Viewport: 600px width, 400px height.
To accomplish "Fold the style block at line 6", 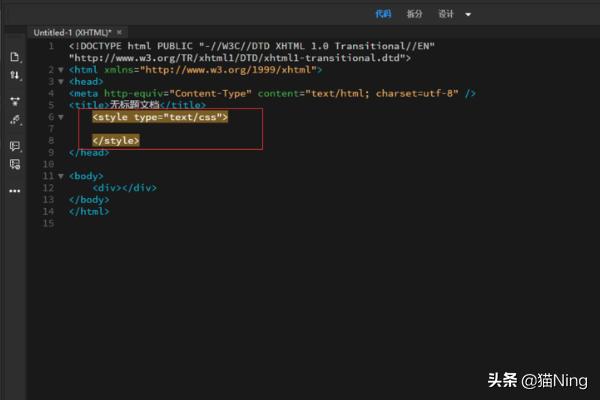I will [x=59, y=117].
